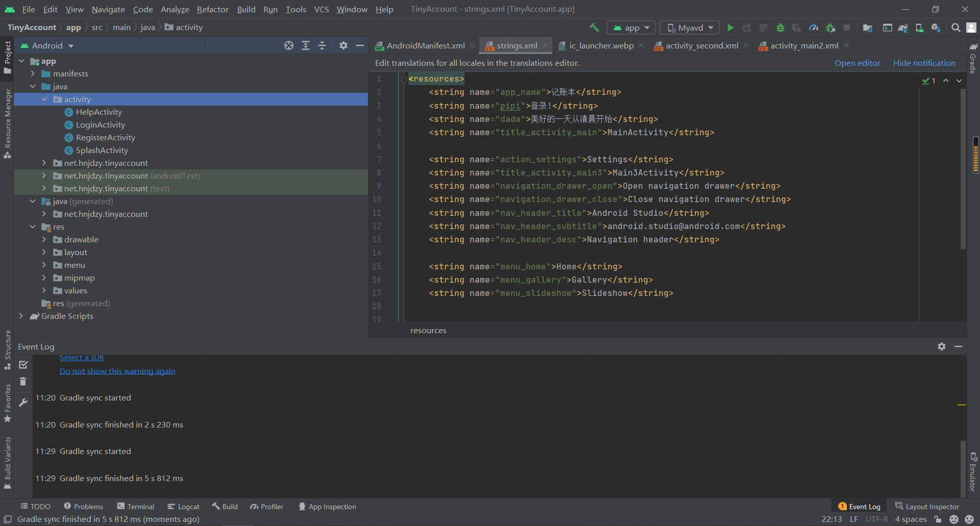Click the Sync Project with Gradle Files icon

point(903,28)
